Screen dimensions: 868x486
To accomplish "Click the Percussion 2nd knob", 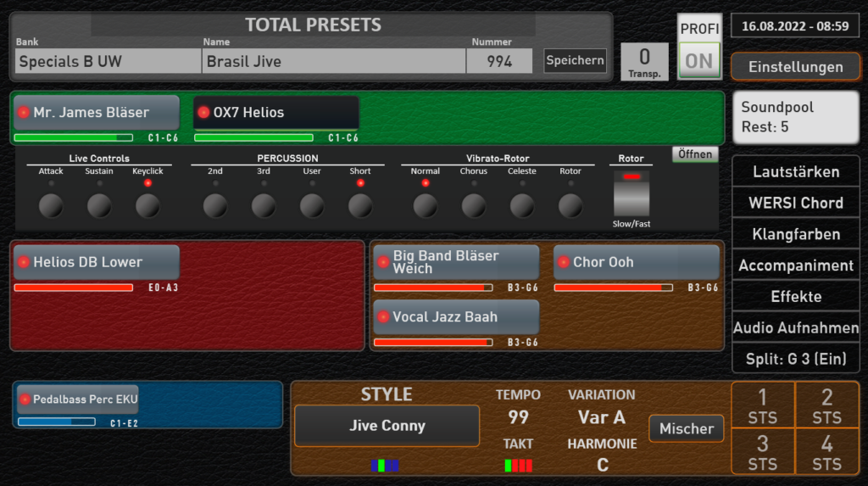I will click(x=214, y=206).
